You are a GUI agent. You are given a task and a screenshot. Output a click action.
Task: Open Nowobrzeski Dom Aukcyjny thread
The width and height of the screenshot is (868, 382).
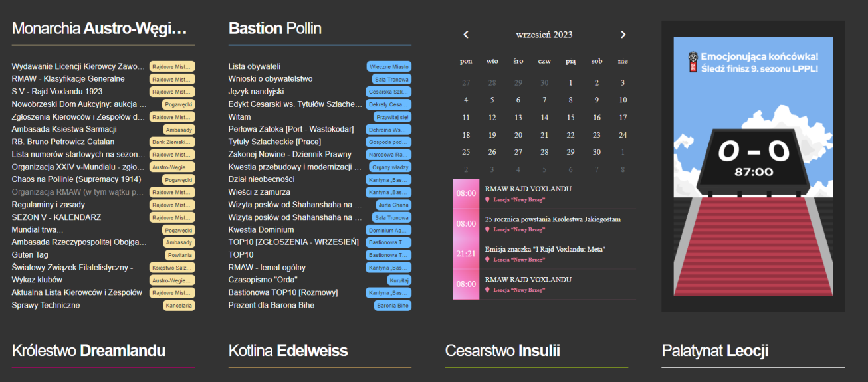point(79,104)
